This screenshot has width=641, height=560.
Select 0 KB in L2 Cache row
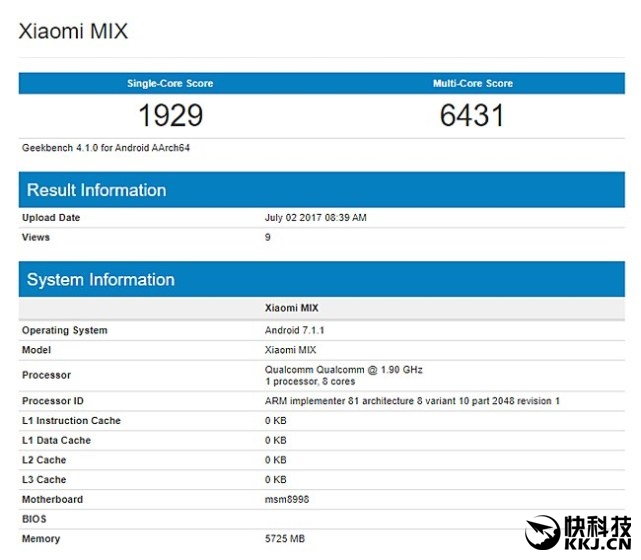276,460
